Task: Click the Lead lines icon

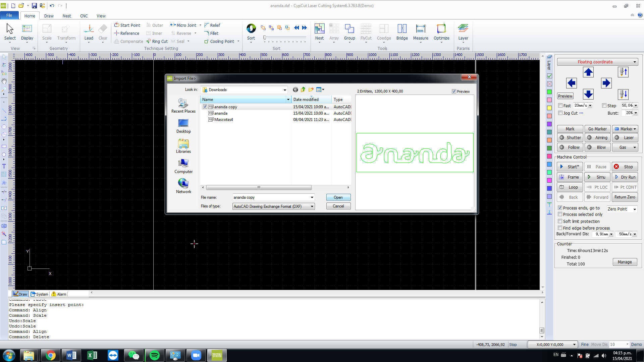Action: (89, 29)
